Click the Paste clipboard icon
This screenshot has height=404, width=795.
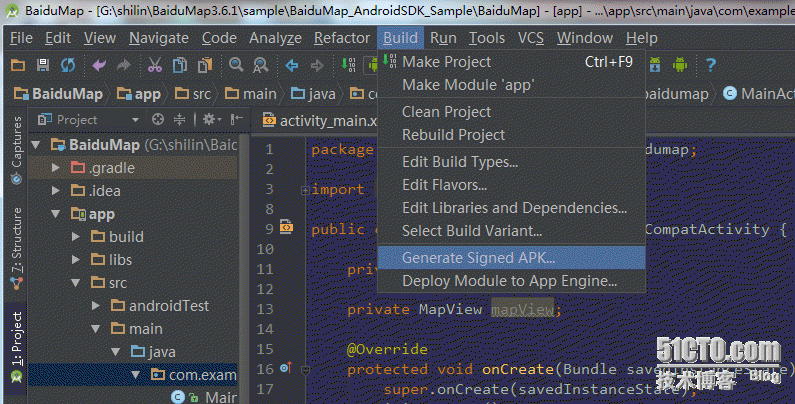[x=205, y=65]
